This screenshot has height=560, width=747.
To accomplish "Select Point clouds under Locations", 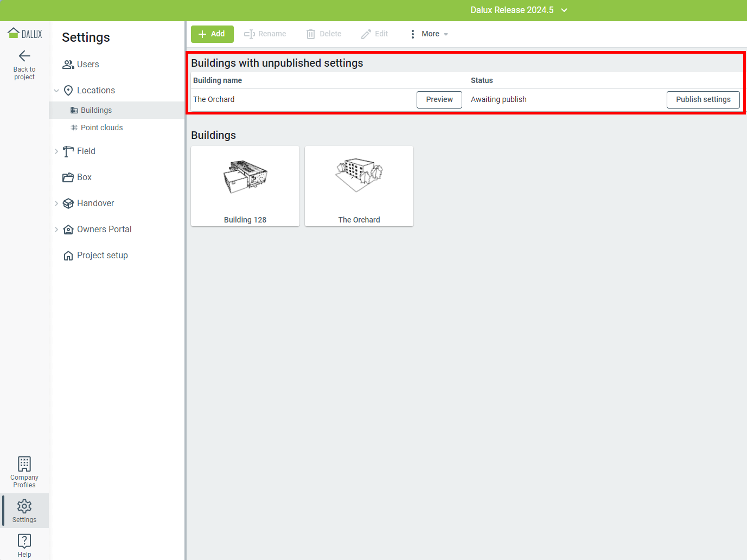I will pyautogui.click(x=101, y=128).
